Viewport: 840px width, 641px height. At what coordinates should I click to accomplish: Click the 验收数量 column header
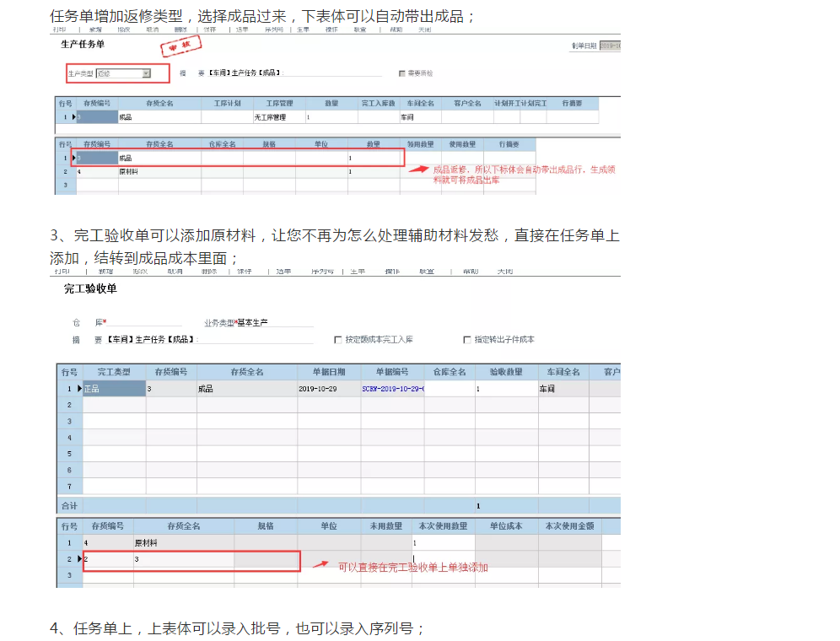(506, 372)
